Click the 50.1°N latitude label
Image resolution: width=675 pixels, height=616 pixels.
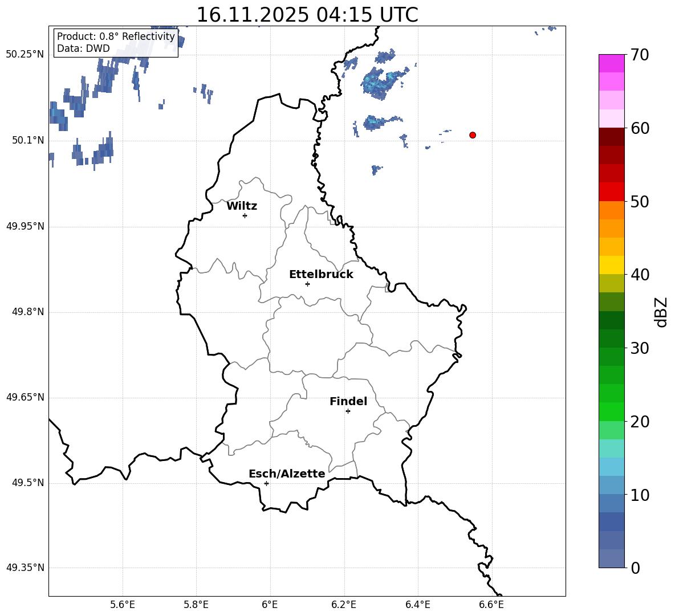28,140
